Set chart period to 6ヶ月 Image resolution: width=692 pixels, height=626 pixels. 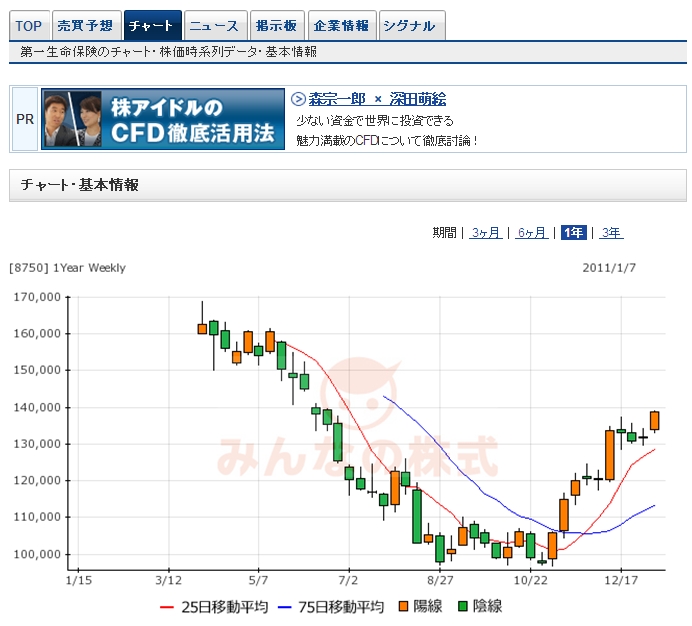pyautogui.click(x=531, y=233)
